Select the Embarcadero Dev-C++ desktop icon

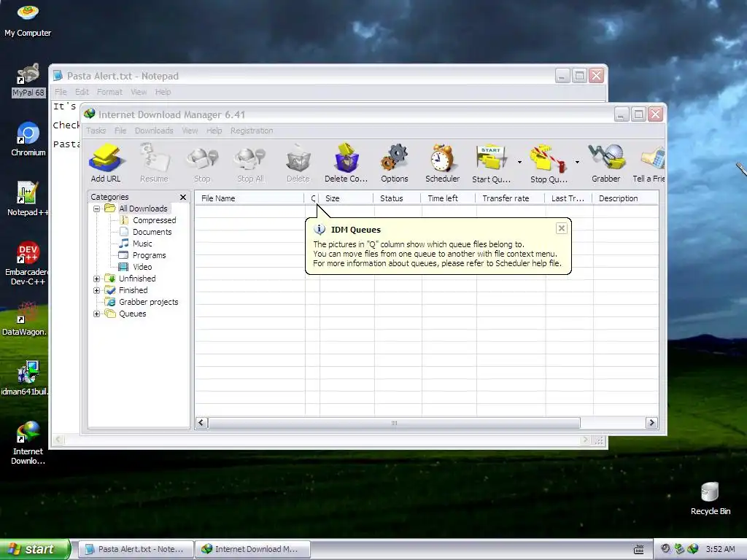(x=27, y=263)
